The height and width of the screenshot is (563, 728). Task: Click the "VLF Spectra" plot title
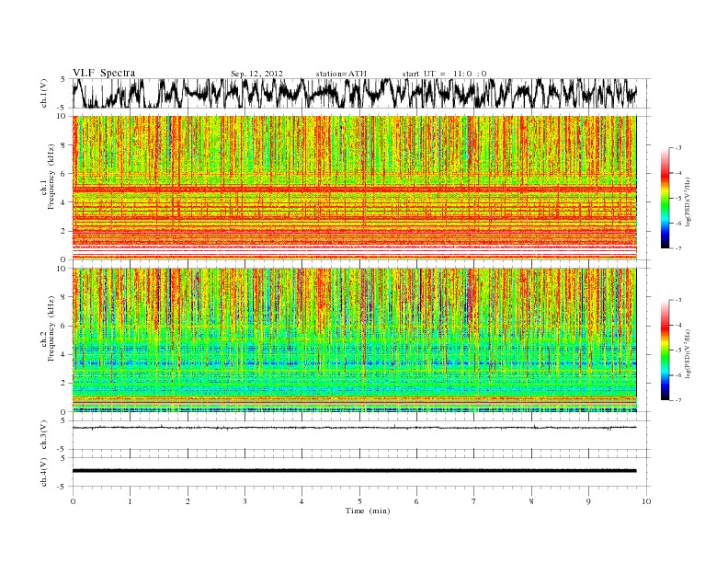pos(104,73)
